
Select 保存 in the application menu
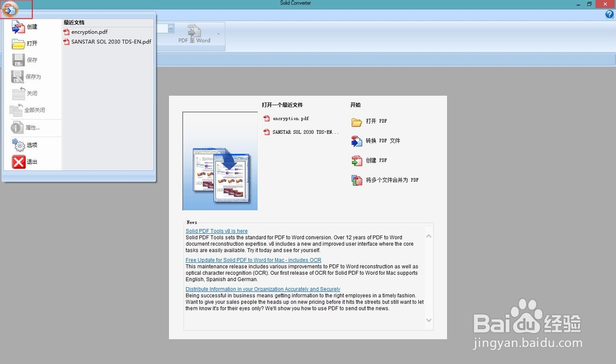point(33,60)
